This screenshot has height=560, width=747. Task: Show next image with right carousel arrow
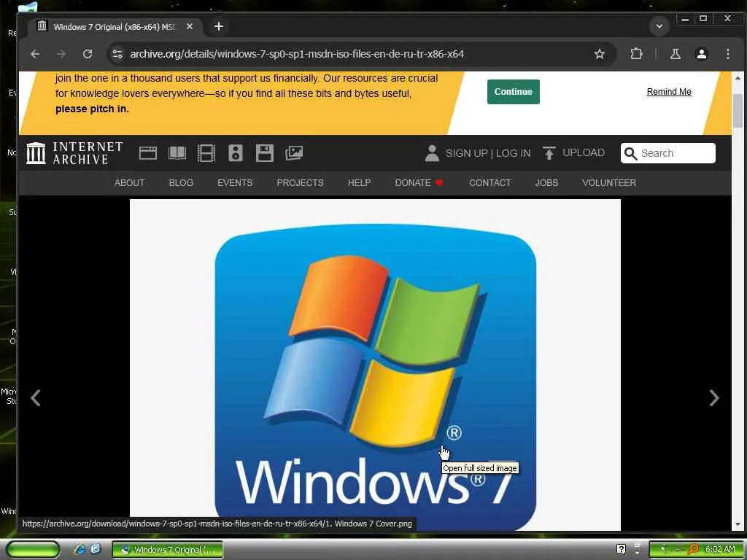pos(713,398)
